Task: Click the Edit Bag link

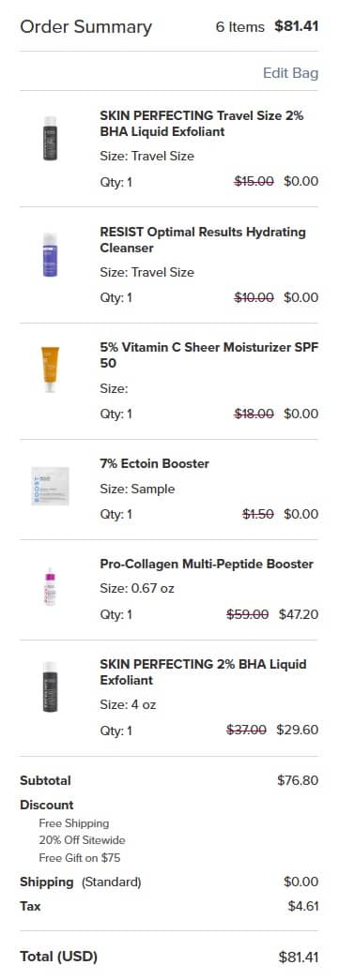Action: pyautogui.click(x=290, y=73)
